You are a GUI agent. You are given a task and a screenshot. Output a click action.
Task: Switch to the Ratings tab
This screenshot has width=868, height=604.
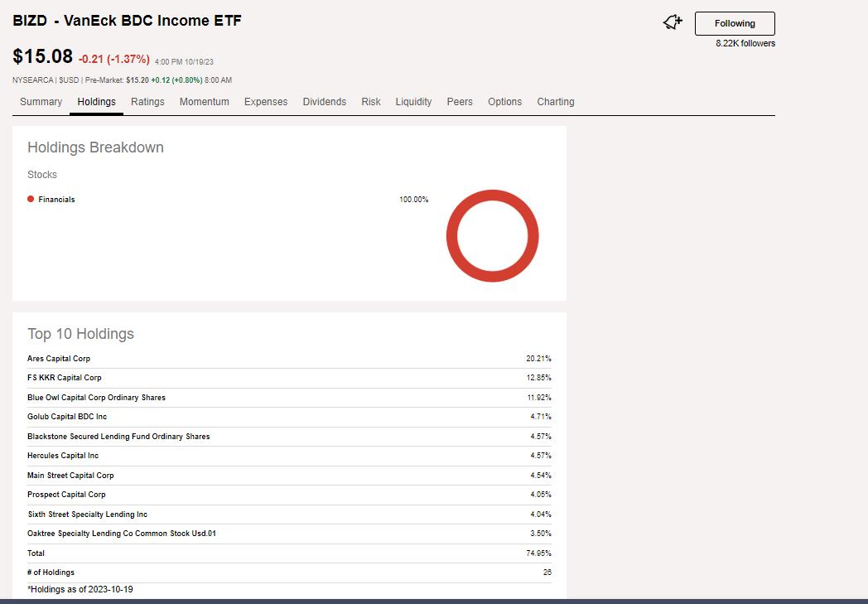click(147, 102)
